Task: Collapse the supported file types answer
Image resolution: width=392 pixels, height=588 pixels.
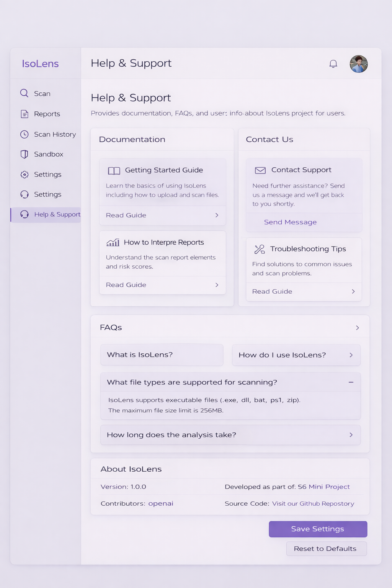Action: (351, 382)
